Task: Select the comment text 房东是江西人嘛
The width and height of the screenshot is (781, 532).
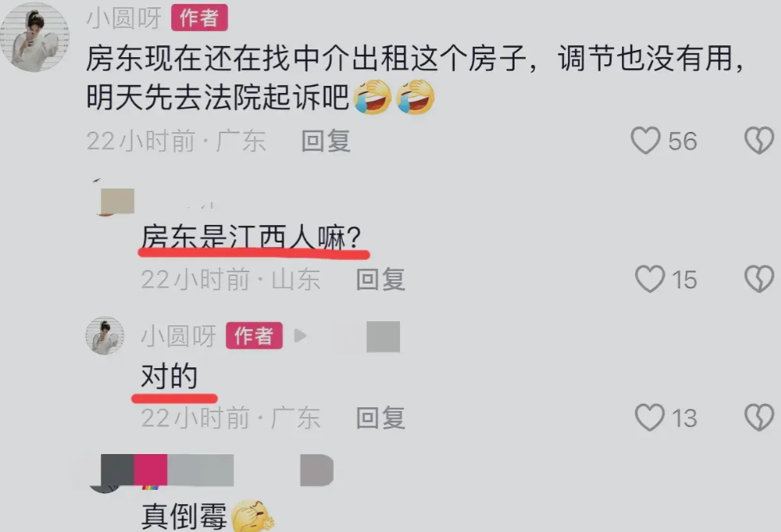Action: [251, 237]
